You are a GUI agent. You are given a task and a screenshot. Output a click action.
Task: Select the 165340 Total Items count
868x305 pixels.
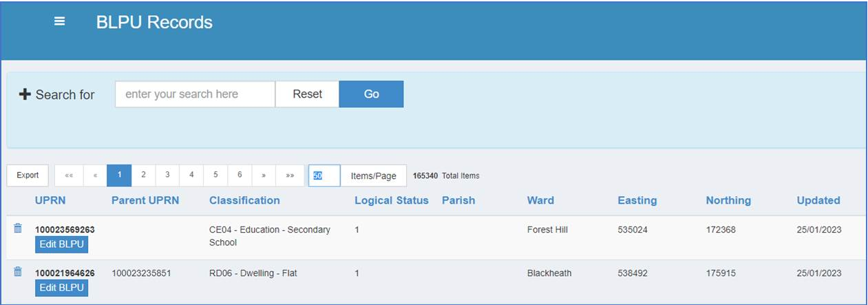(x=446, y=176)
